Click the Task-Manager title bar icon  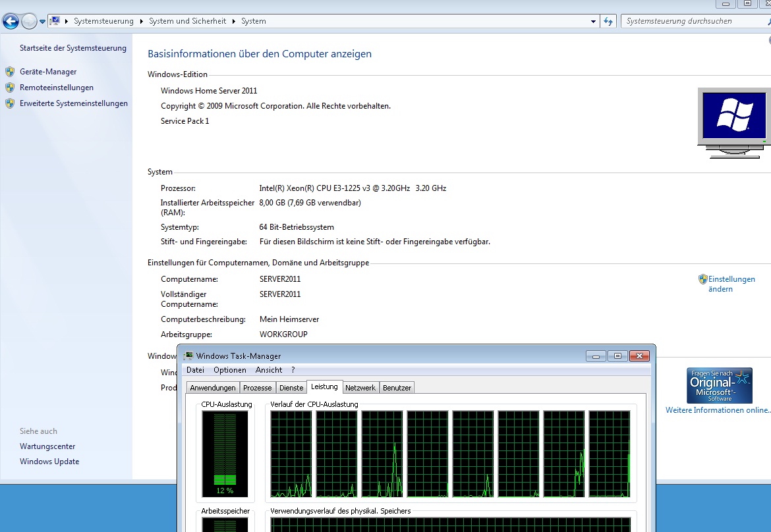[188, 356]
